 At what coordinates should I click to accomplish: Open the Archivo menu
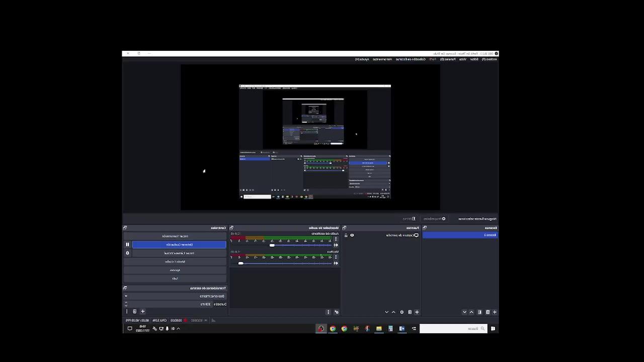490,59
